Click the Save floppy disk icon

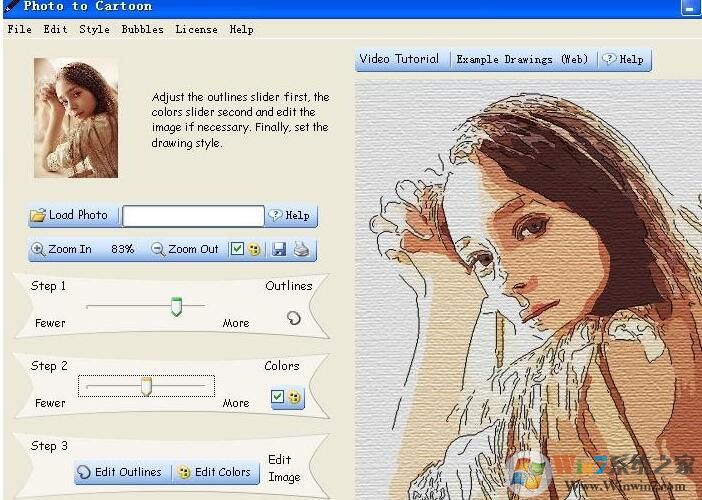pyautogui.click(x=279, y=249)
